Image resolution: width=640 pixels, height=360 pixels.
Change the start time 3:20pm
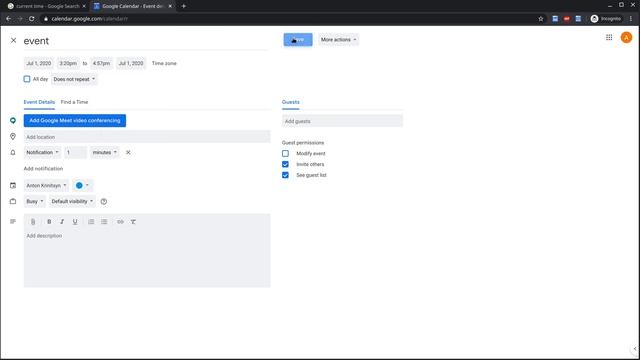click(68, 63)
